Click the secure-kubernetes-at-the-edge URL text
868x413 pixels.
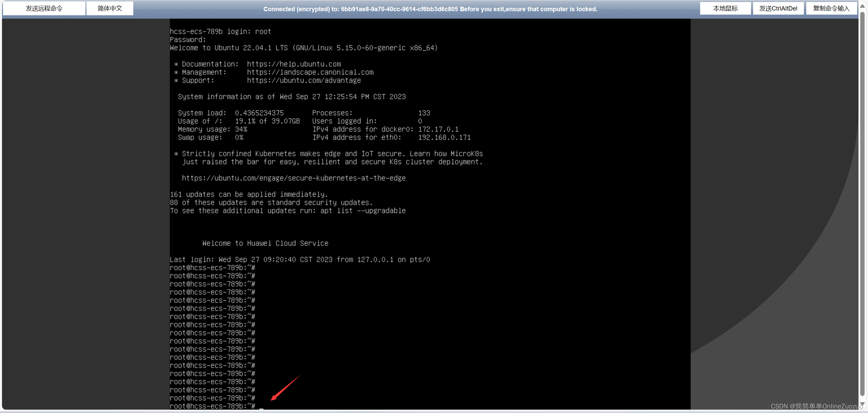(294, 178)
